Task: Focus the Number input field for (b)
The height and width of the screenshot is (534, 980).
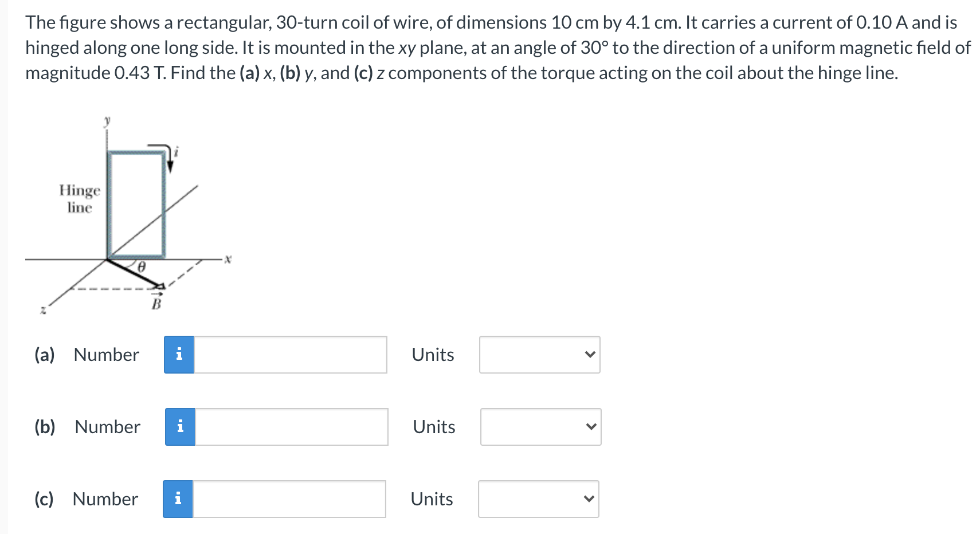Action: 292,427
